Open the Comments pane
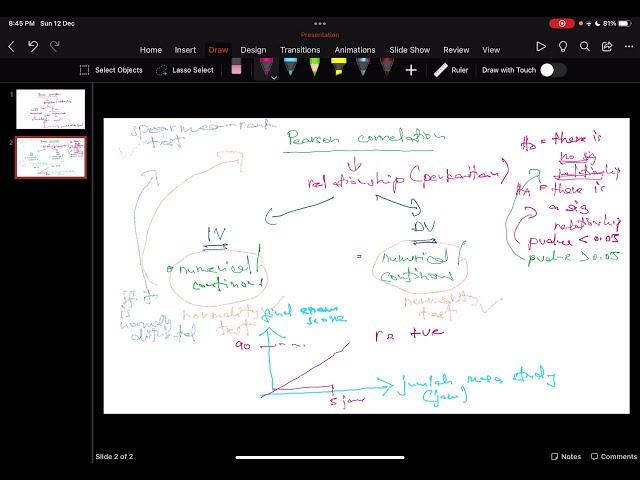This screenshot has width=640, height=480. (x=613, y=456)
